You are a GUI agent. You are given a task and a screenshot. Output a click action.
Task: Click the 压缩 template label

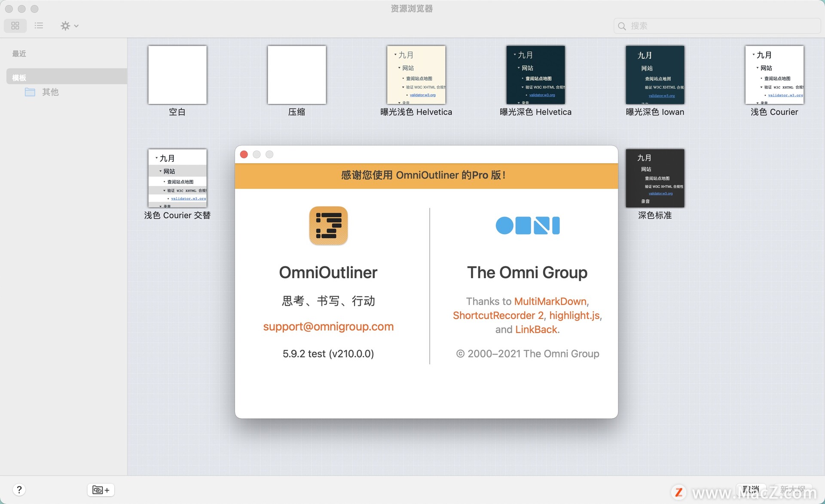point(296,112)
